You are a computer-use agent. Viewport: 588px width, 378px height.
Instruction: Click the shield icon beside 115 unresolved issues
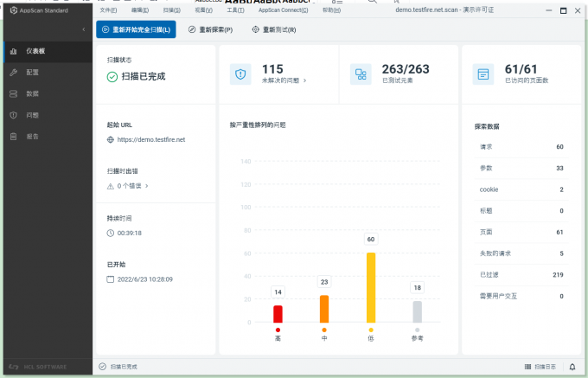click(x=240, y=74)
